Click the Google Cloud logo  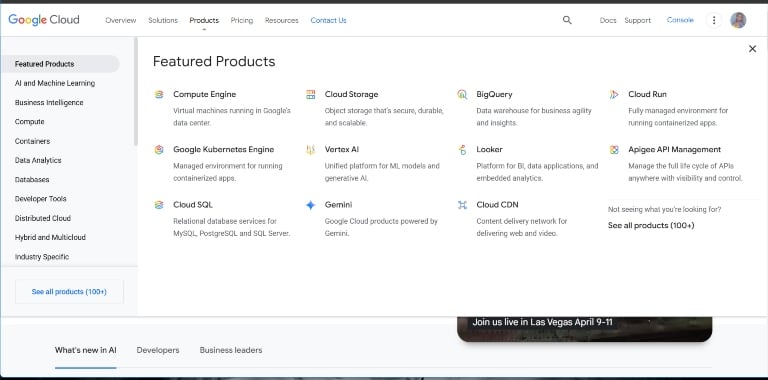pyautogui.click(x=44, y=20)
